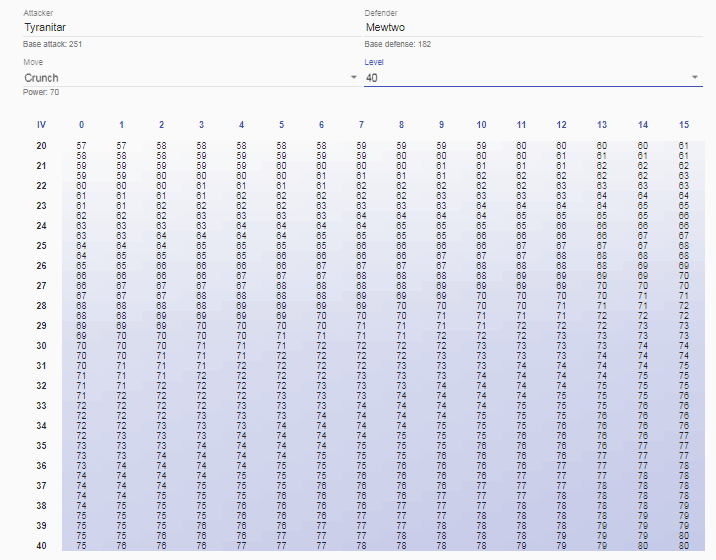Screen dimensions: 716x560
Task: Click the level row header 25
Action: coord(42,246)
